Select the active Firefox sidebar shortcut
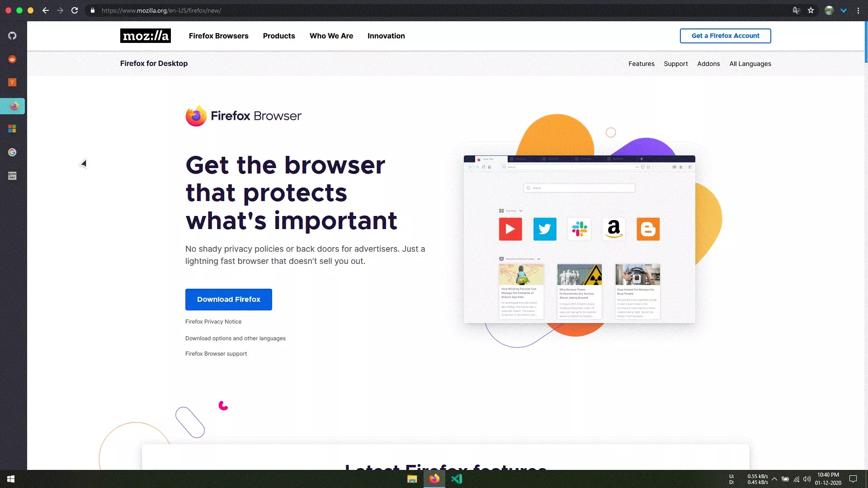The width and height of the screenshot is (868, 488). [12, 106]
